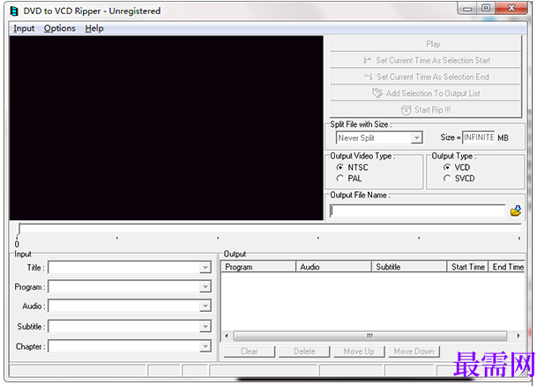Click the Clear button under Output
The width and height of the screenshot is (552, 392).
coord(250,351)
